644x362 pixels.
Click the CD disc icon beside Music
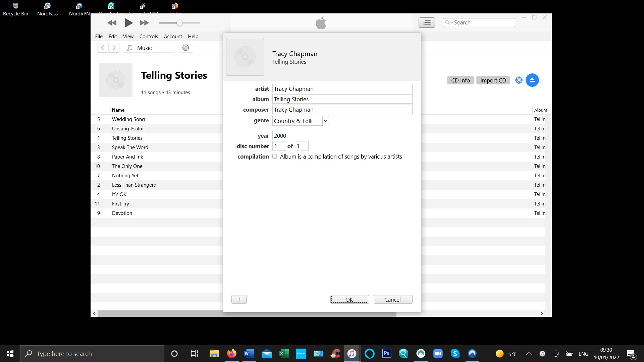click(x=185, y=48)
